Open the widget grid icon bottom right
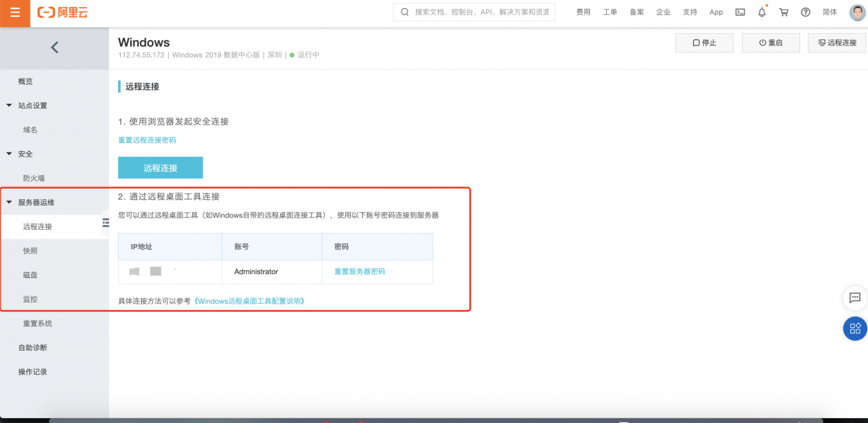The width and height of the screenshot is (868, 423). click(854, 328)
